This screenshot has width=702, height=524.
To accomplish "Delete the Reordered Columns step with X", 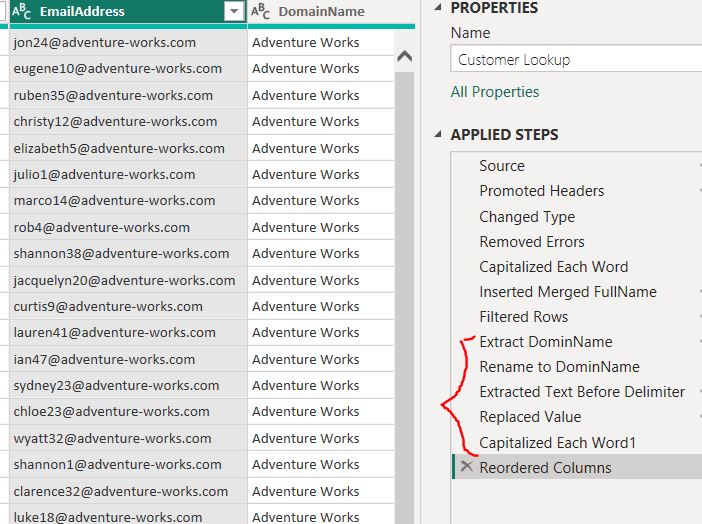I will point(466,467).
